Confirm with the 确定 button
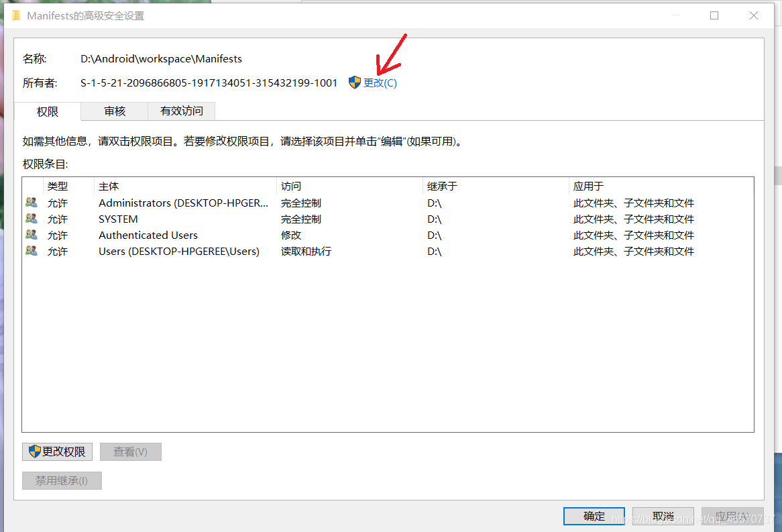The width and height of the screenshot is (782, 532). click(x=594, y=516)
